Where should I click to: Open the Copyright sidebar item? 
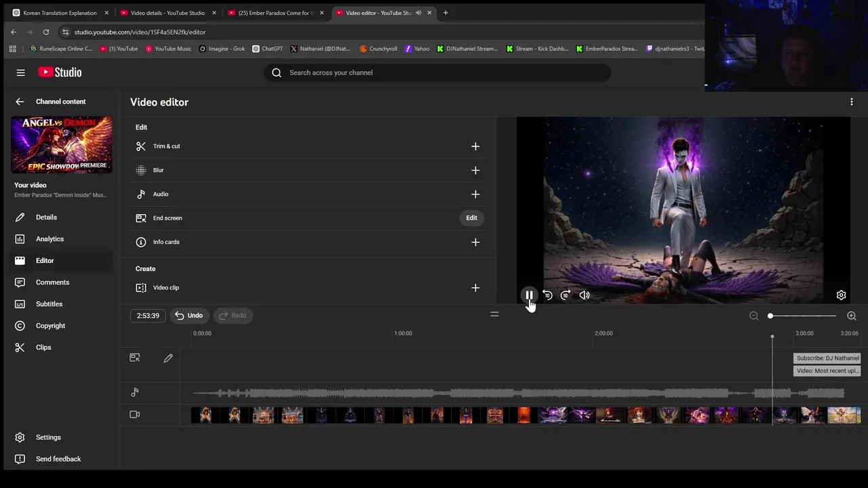[x=61, y=325]
